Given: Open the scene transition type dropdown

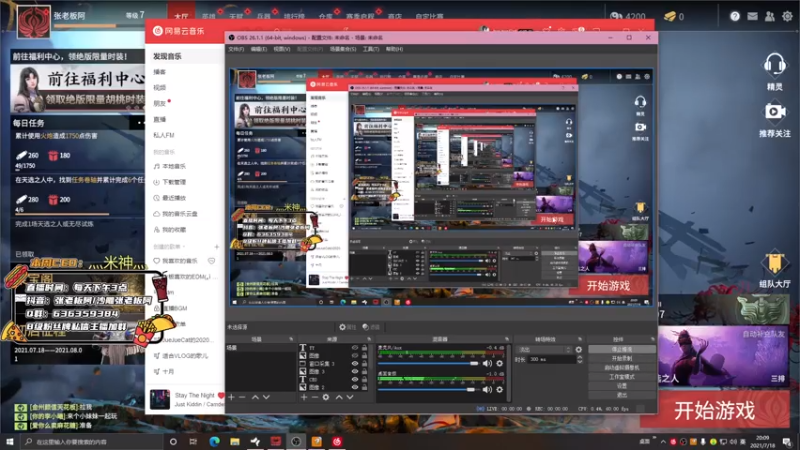Looking at the screenshot, I should pyautogui.click(x=544, y=349).
